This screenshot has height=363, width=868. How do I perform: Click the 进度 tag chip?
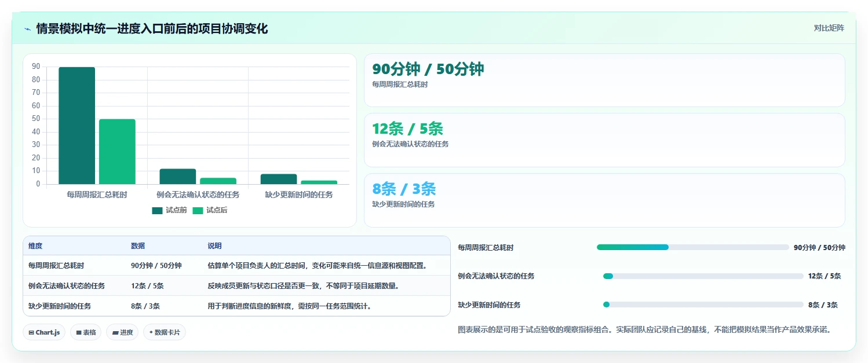point(122,332)
